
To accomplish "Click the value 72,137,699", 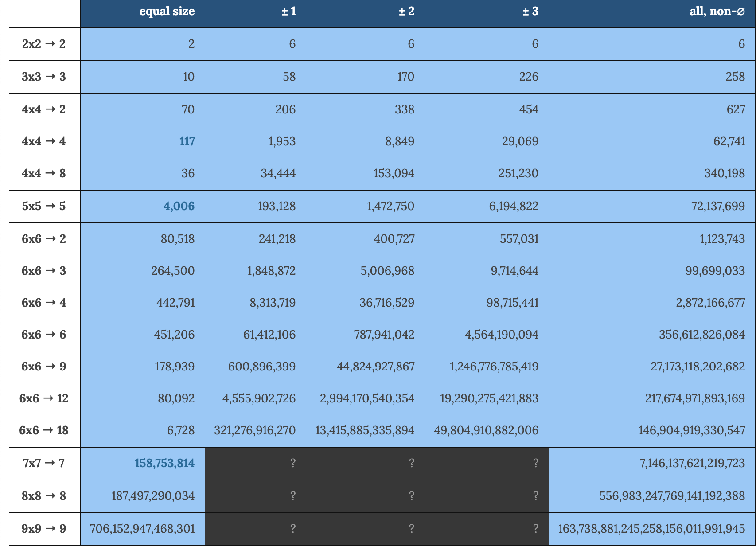I will tap(718, 206).
